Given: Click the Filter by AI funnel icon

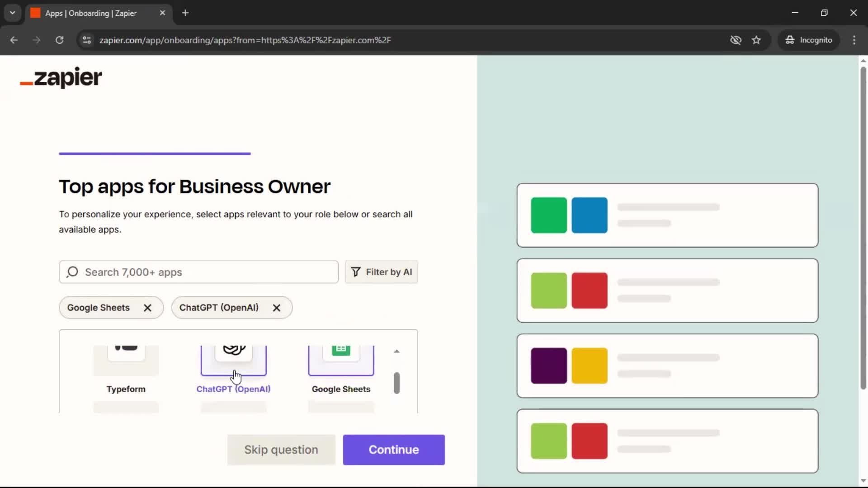Looking at the screenshot, I should point(356,272).
